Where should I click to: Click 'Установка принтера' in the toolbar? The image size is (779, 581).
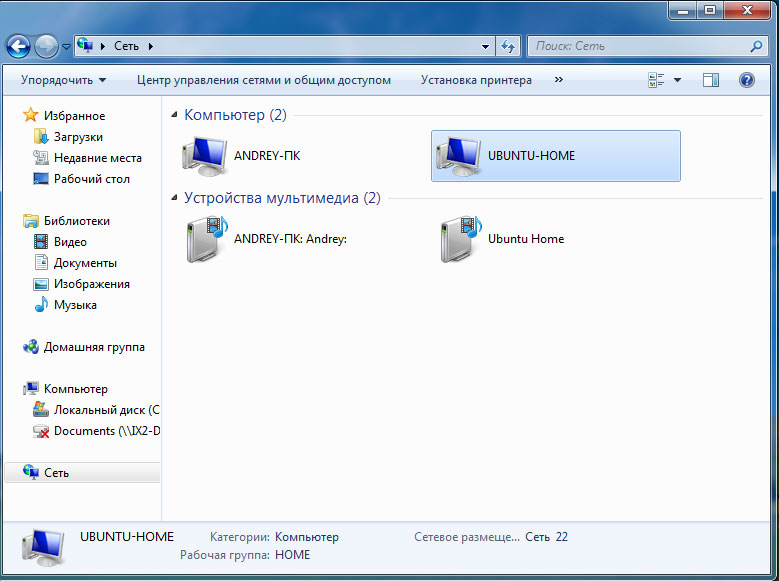(x=476, y=80)
